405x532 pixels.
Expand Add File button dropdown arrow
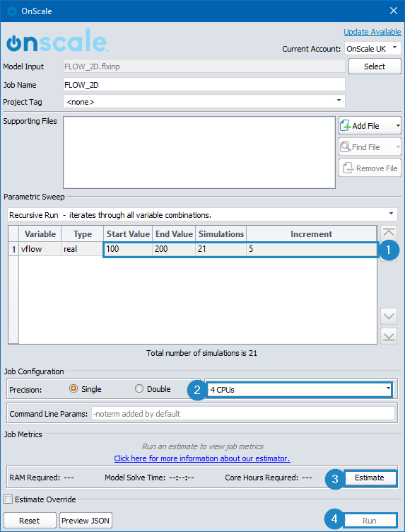397,126
